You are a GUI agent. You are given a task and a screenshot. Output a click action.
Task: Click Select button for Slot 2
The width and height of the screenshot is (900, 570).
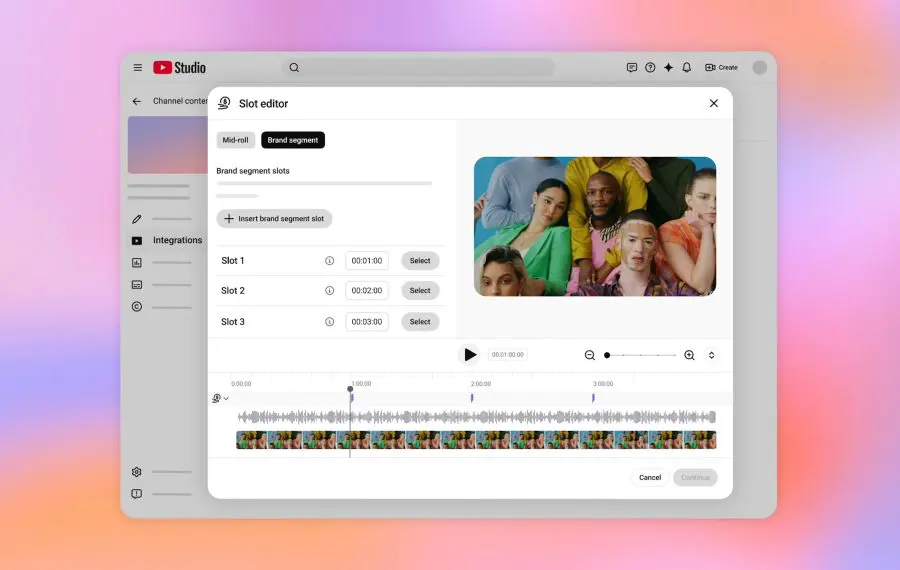[420, 290]
